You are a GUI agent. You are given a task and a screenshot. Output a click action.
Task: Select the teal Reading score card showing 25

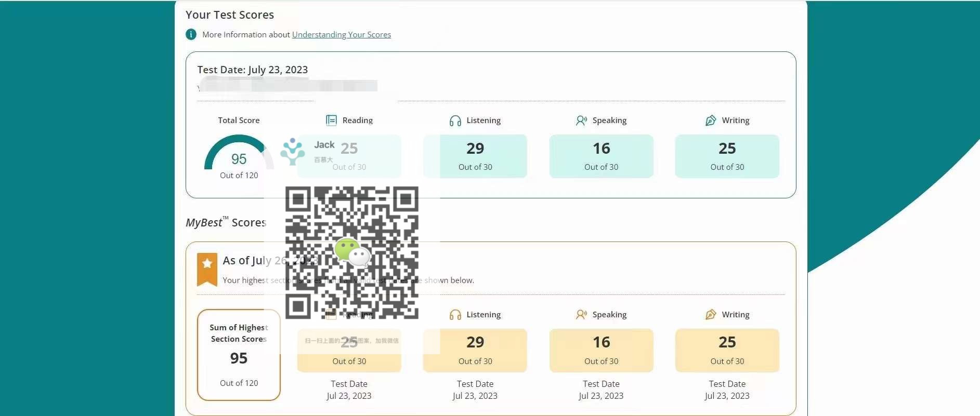point(349,156)
